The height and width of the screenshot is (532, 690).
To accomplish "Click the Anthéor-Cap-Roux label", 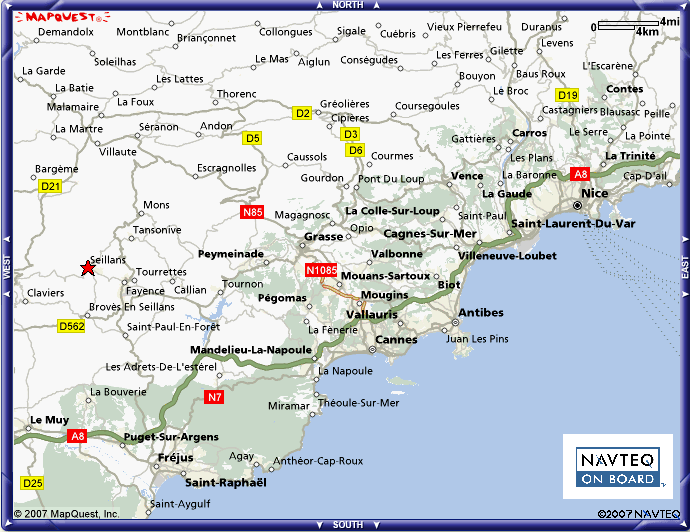I will (318, 461).
